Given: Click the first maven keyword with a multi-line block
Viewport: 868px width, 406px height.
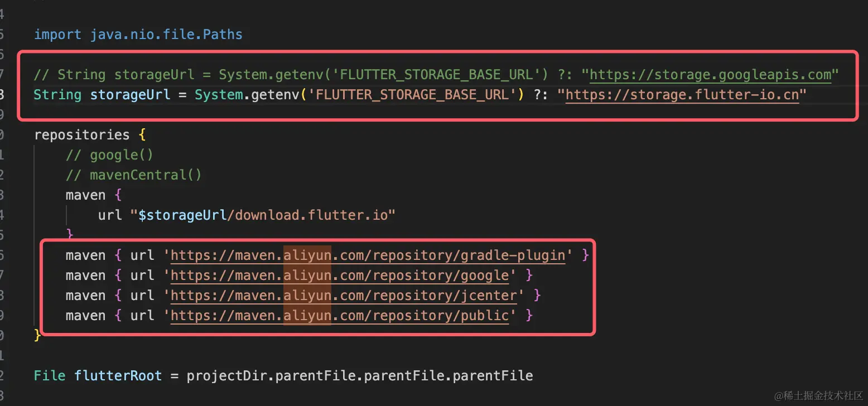Looking at the screenshot, I should [x=85, y=195].
